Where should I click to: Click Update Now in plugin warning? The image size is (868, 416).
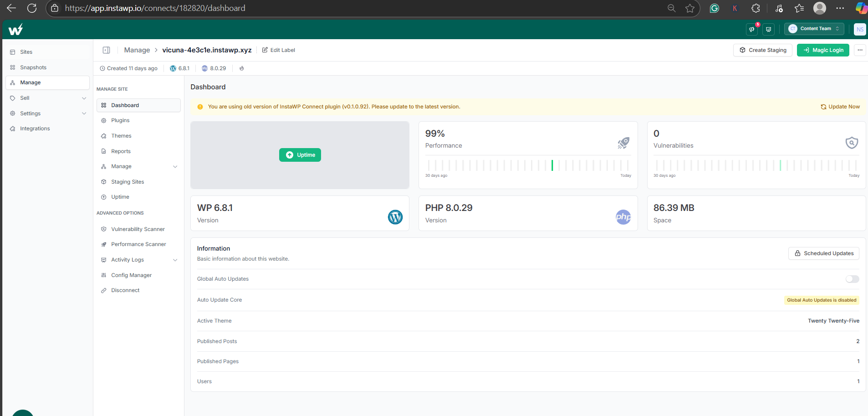pyautogui.click(x=840, y=107)
